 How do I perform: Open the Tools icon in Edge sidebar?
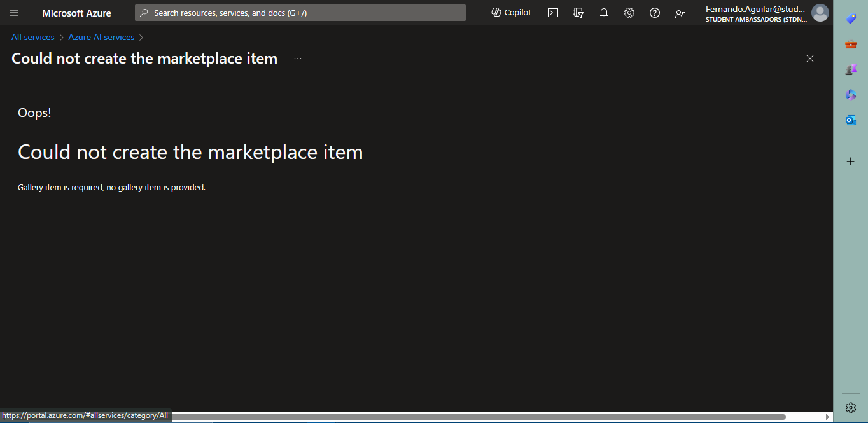pyautogui.click(x=850, y=43)
